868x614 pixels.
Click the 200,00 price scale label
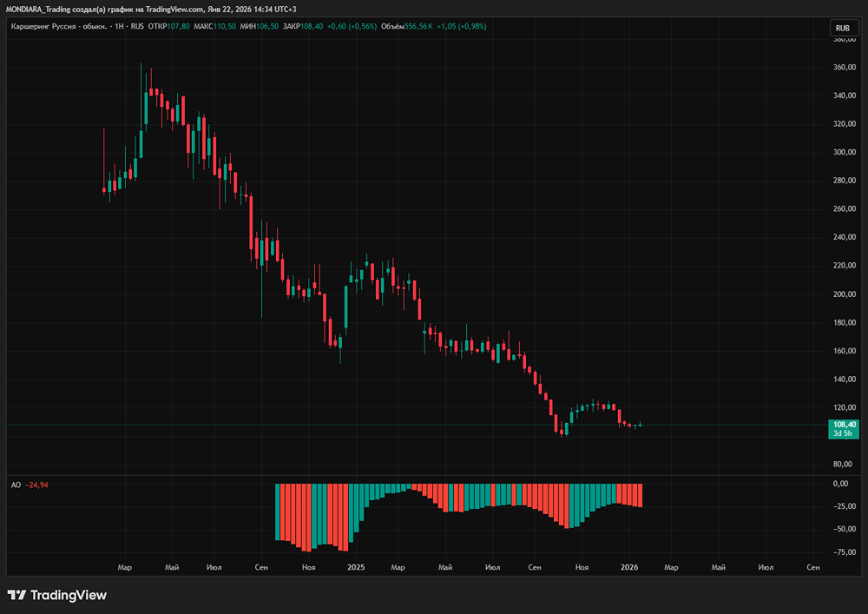point(845,294)
